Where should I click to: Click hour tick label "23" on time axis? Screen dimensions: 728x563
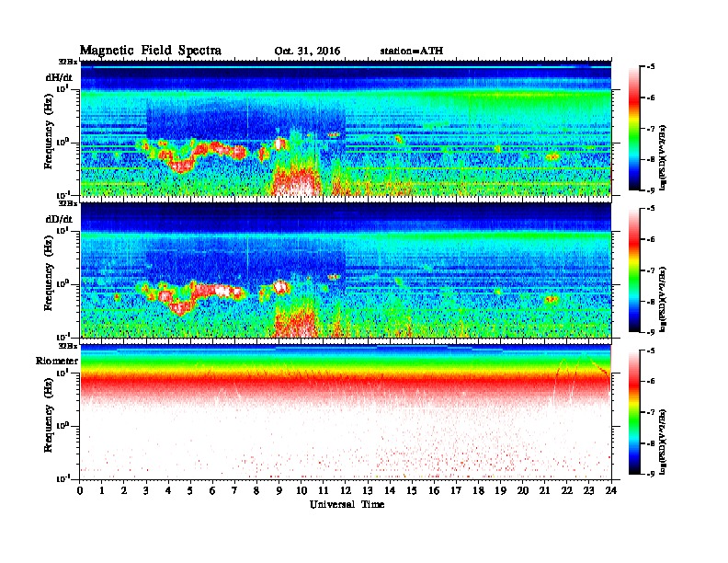tap(589, 491)
